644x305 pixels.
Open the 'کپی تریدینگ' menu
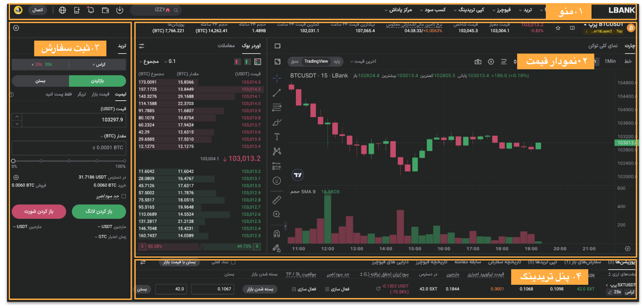pos(469,10)
